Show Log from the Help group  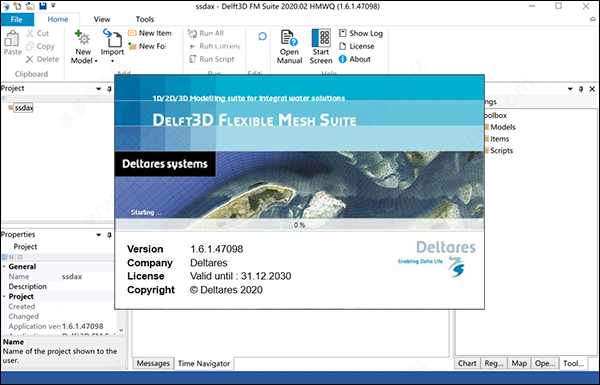coord(361,33)
